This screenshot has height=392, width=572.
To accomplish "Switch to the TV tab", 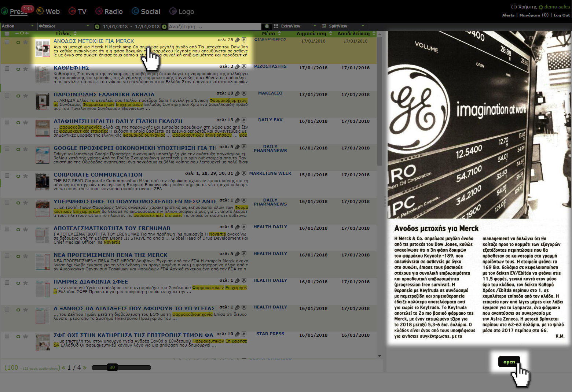I will pos(77,11).
